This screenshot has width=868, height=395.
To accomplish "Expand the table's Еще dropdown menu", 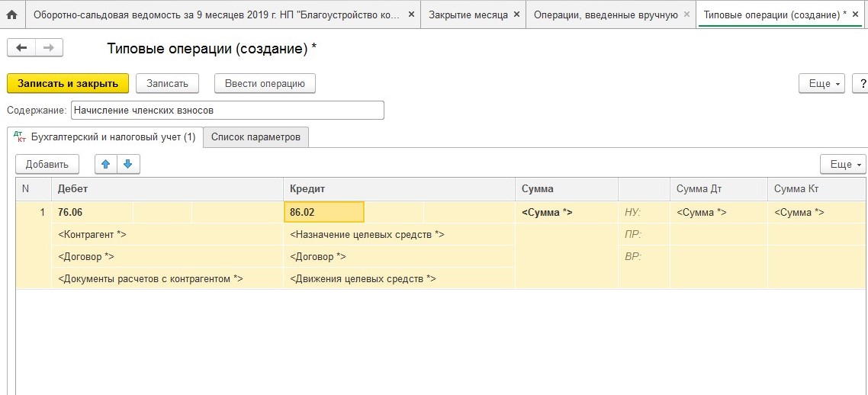I will [x=843, y=164].
